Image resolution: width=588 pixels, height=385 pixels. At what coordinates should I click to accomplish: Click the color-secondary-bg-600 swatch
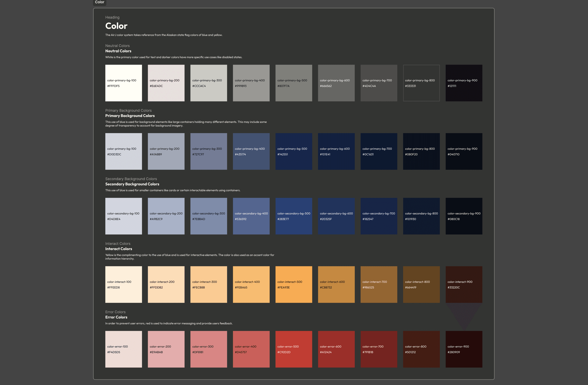pyautogui.click(x=336, y=216)
